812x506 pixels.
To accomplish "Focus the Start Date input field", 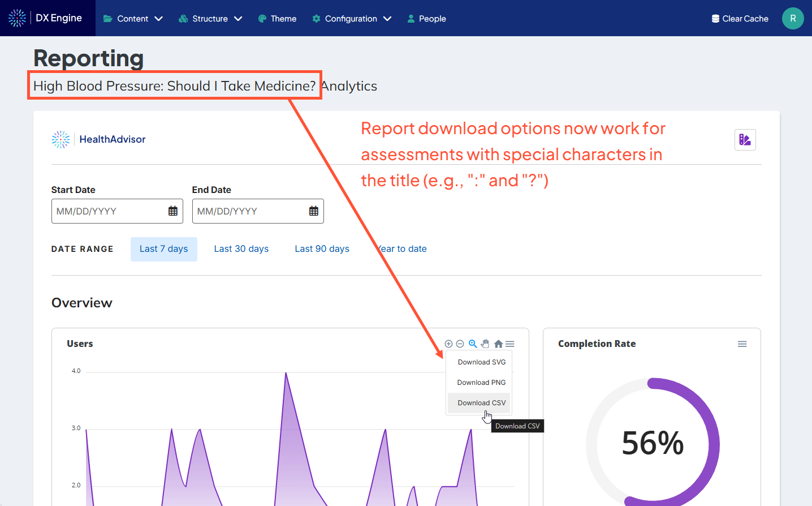I will tap(117, 211).
